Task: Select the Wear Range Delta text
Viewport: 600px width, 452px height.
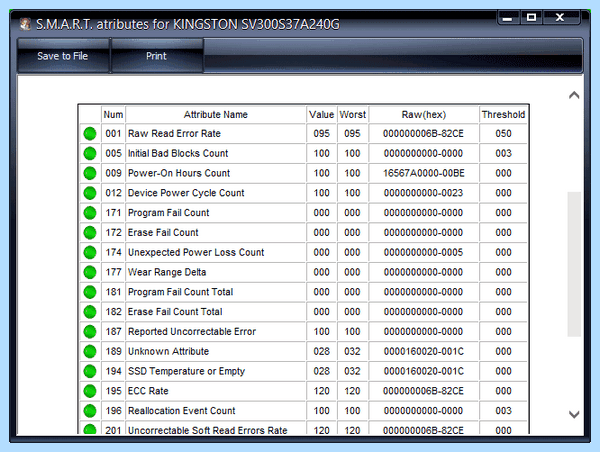Action: [x=167, y=272]
